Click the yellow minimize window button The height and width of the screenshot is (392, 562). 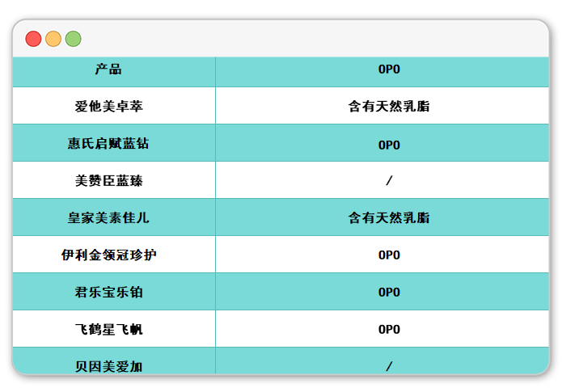coord(53,39)
